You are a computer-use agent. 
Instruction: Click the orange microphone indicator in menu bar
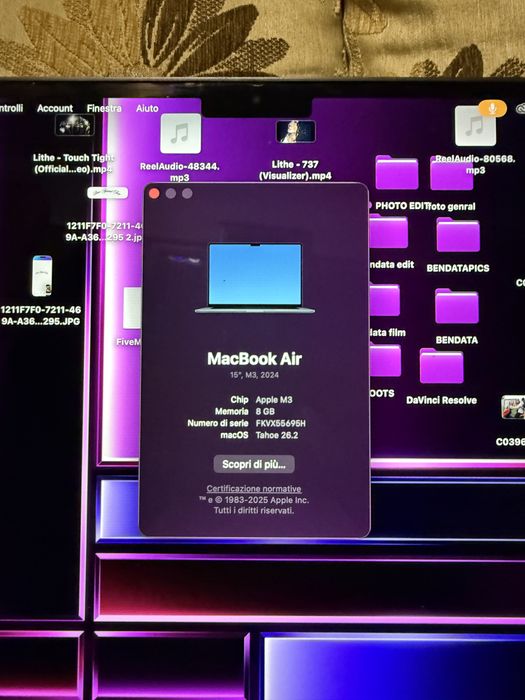[492, 108]
